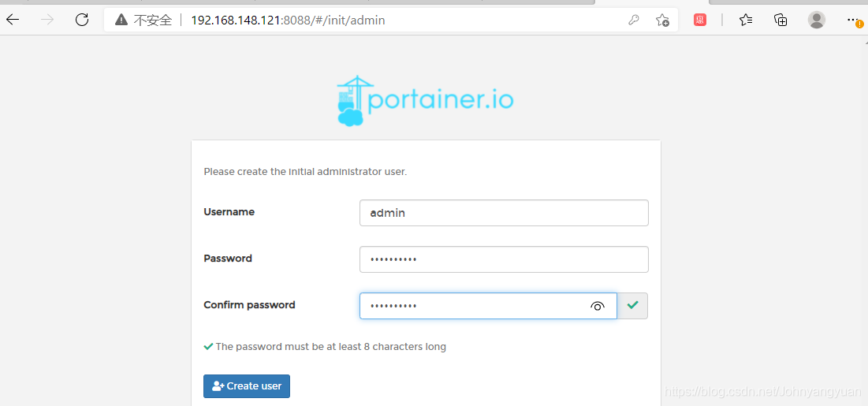The image size is (868, 406).
Task: Click the text 'Please create the initial administrator user.'
Action: (305, 172)
